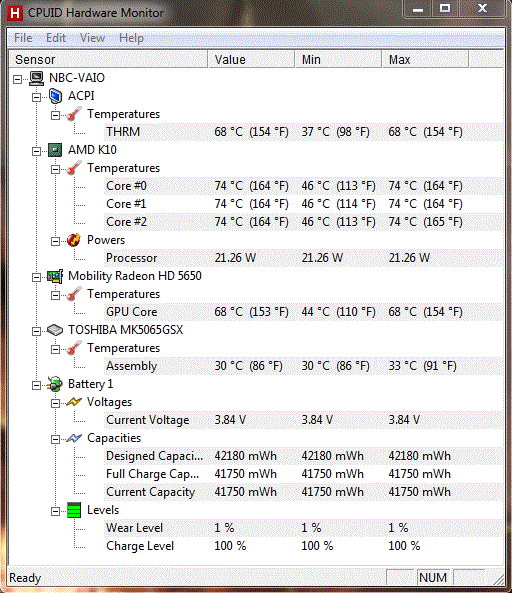Viewport: 512px width, 593px height.
Task: Select the Designed Capaci... row
Action: [x=304, y=456]
